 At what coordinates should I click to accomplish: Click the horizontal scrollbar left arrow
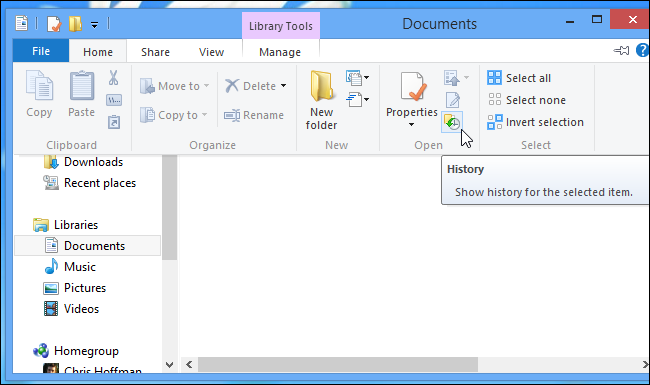click(189, 365)
